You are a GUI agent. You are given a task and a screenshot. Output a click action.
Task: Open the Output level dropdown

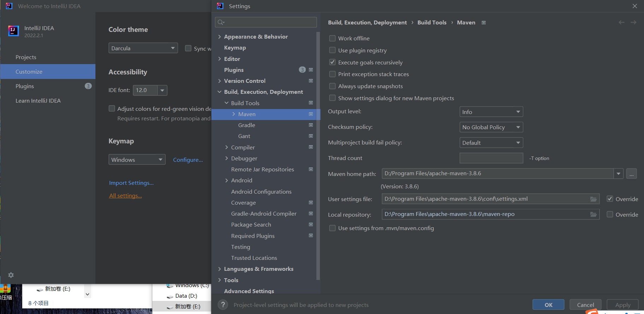coord(491,112)
